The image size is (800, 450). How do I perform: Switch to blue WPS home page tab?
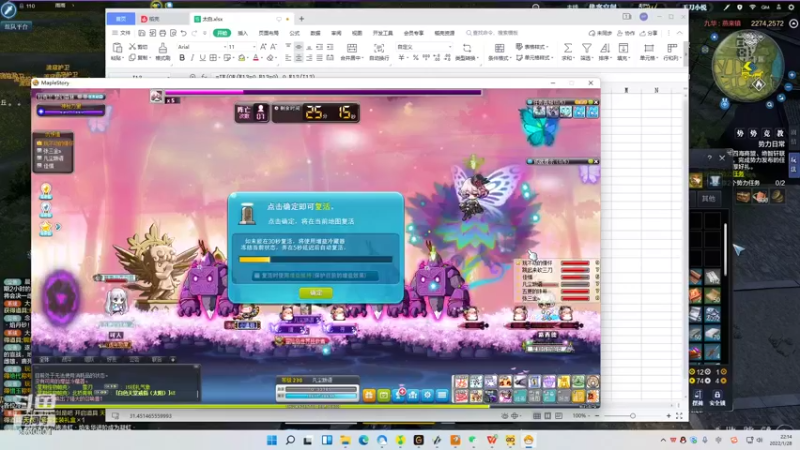[x=121, y=19]
